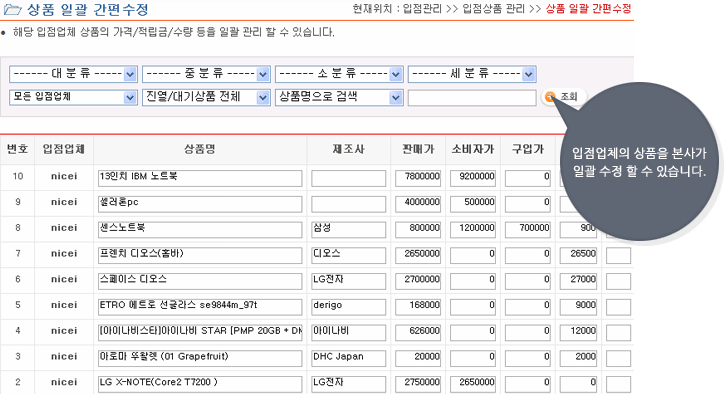Screen dimensions: 725x394
Task: Edit manufacturer field derigo
Action: 349,307
